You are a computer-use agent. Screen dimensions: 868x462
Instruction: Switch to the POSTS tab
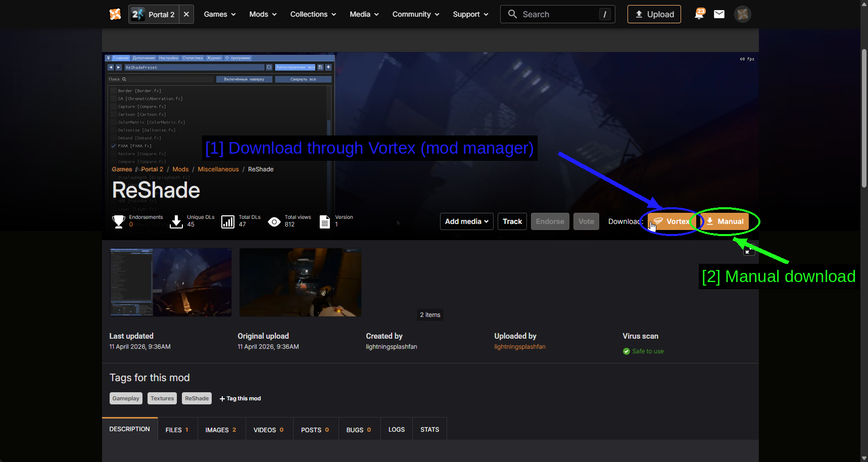315,430
